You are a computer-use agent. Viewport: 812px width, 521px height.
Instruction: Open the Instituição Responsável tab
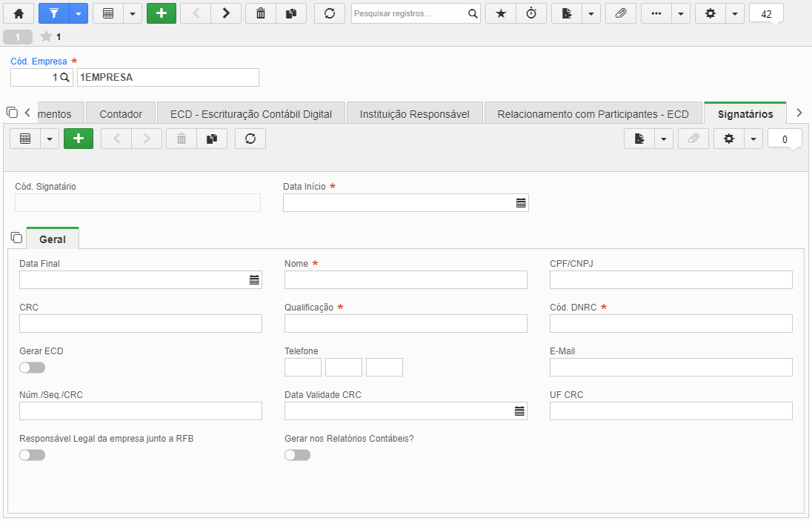414,114
